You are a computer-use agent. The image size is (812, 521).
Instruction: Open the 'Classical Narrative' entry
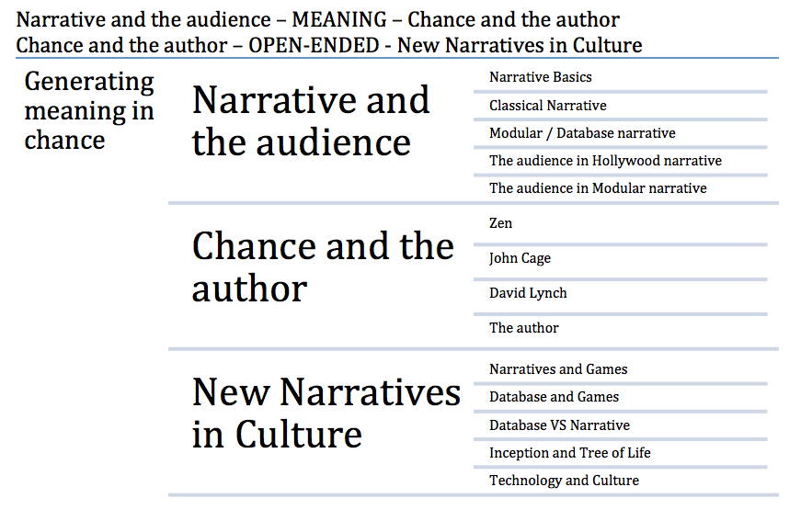pyautogui.click(x=547, y=106)
